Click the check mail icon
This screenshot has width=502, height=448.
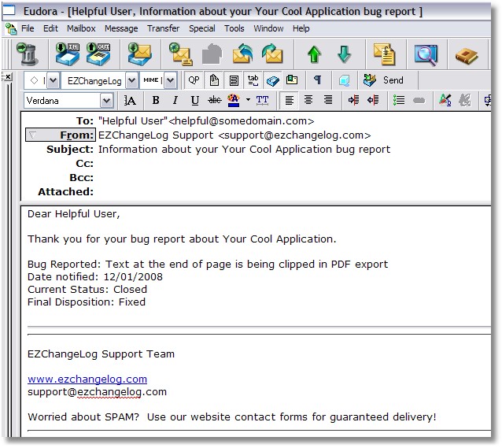point(139,54)
